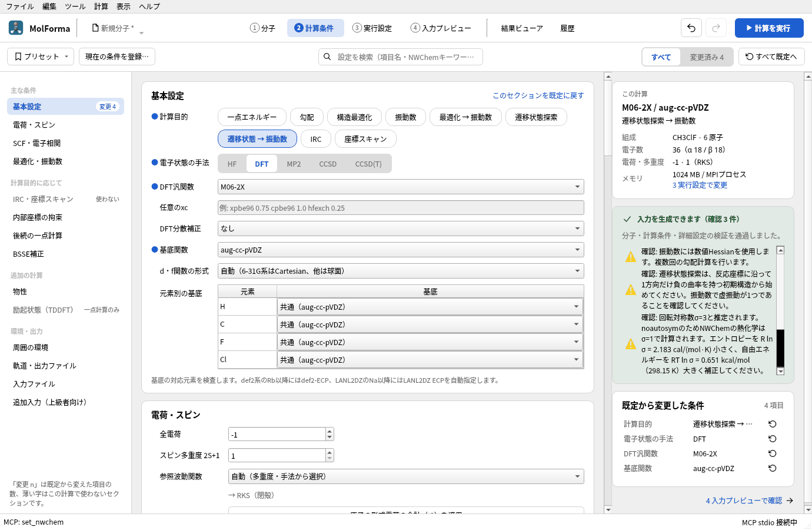The image size is (812, 530).
Task: Select the CCSD(T) electronic method
Action: coord(368,164)
